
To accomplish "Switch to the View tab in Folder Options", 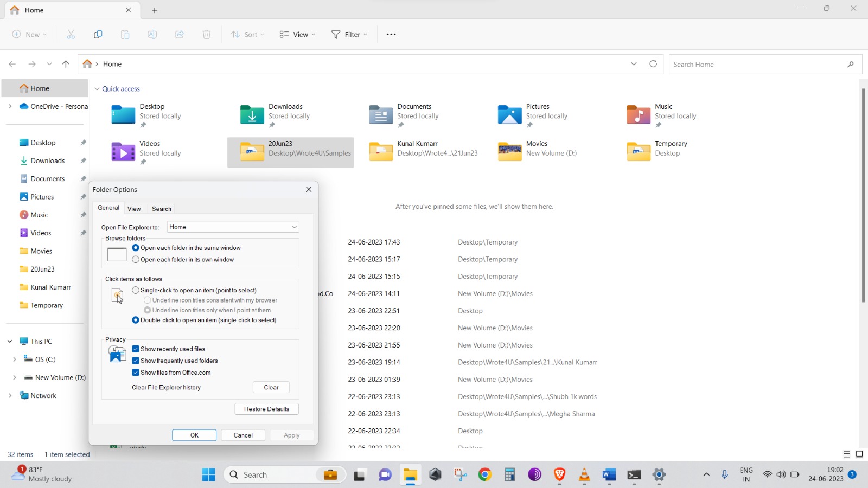I will (x=134, y=209).
